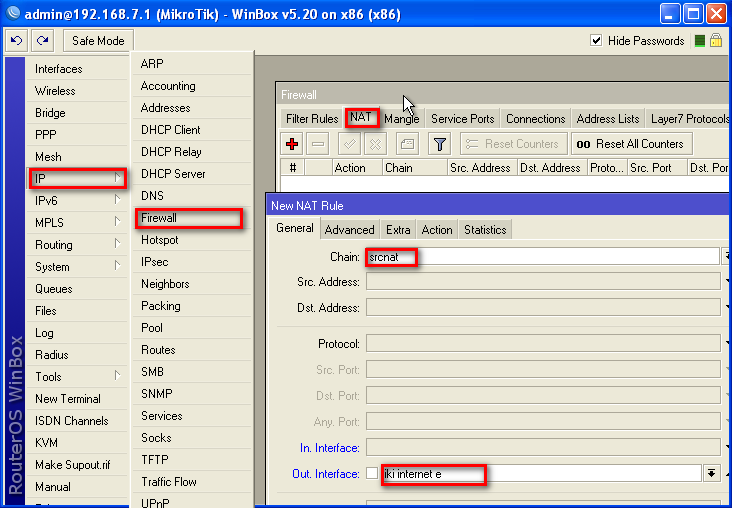
Task: Expand the Routing submenu
Action: pyautogui.click(x=77, y=245)
